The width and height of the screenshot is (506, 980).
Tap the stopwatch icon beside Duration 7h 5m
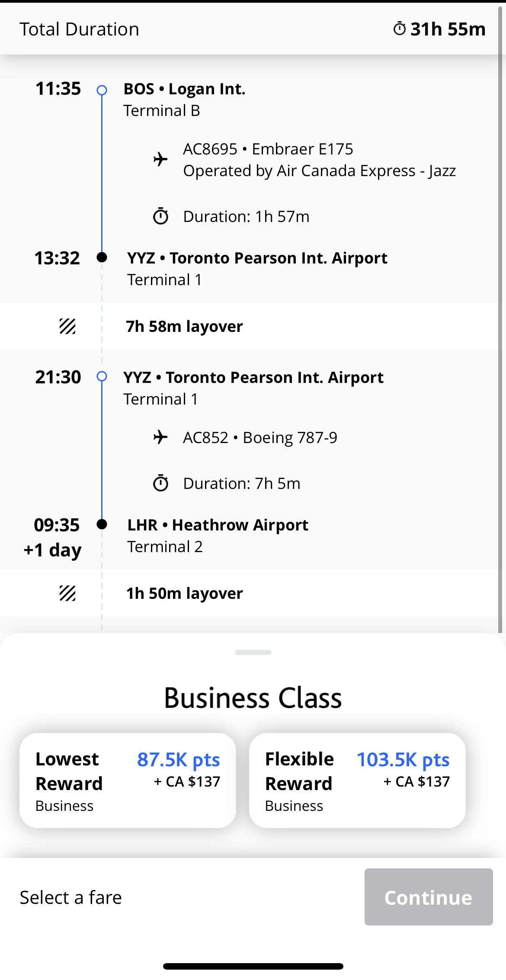pyautogui.click(x=160, y=483)
